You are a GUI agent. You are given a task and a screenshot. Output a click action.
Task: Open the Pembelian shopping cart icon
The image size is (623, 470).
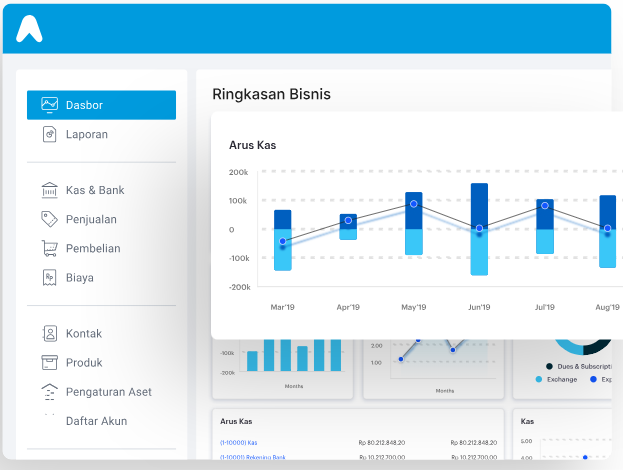click(x=50, y=248)
